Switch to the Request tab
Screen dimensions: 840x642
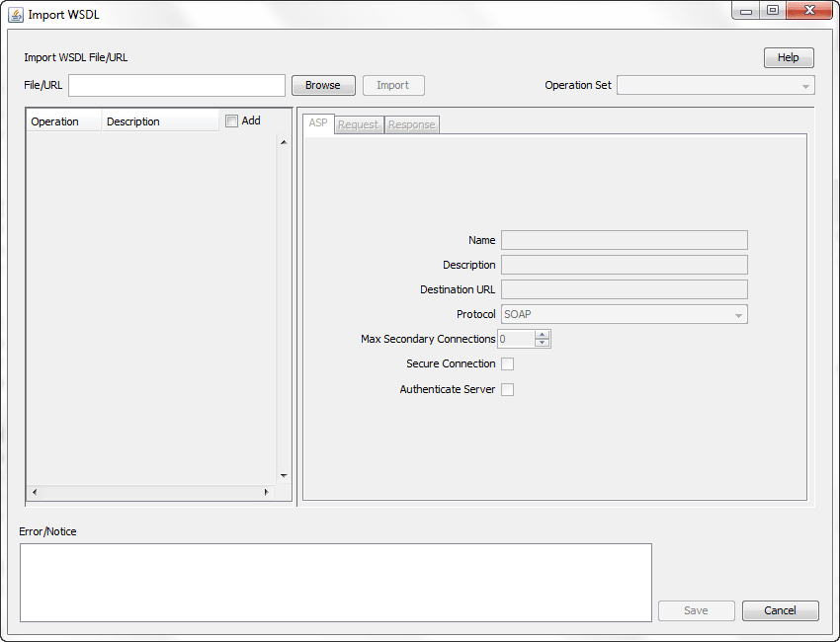coord(359,124)
